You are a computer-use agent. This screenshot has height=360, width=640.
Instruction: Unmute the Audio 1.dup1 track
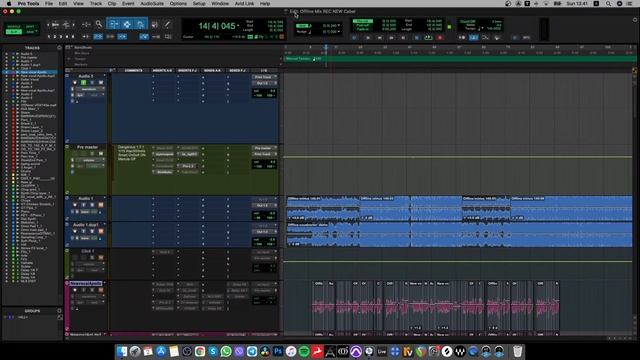[100, 231]
